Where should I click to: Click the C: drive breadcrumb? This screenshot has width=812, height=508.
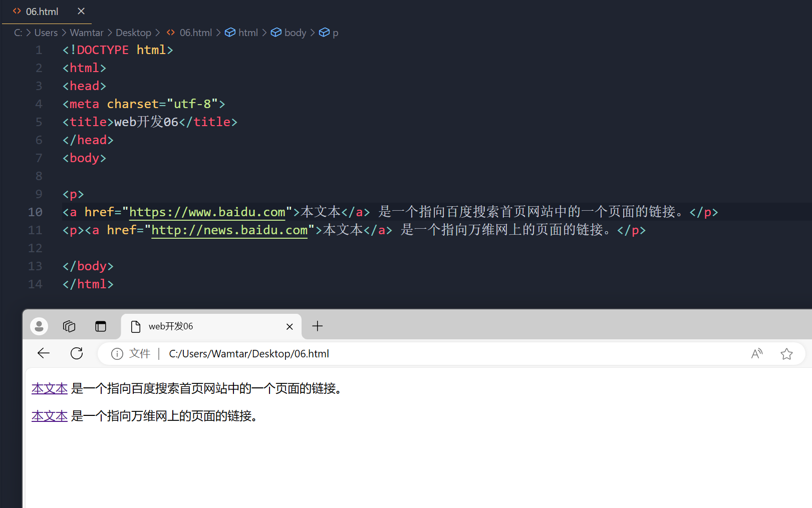pos(18,33)
